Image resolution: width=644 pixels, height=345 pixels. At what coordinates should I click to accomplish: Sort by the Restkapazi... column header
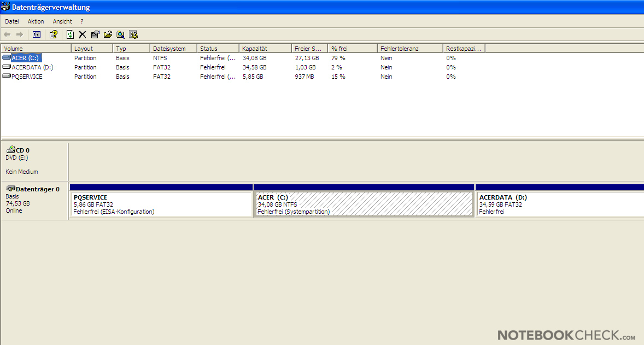tap(465, 49)
